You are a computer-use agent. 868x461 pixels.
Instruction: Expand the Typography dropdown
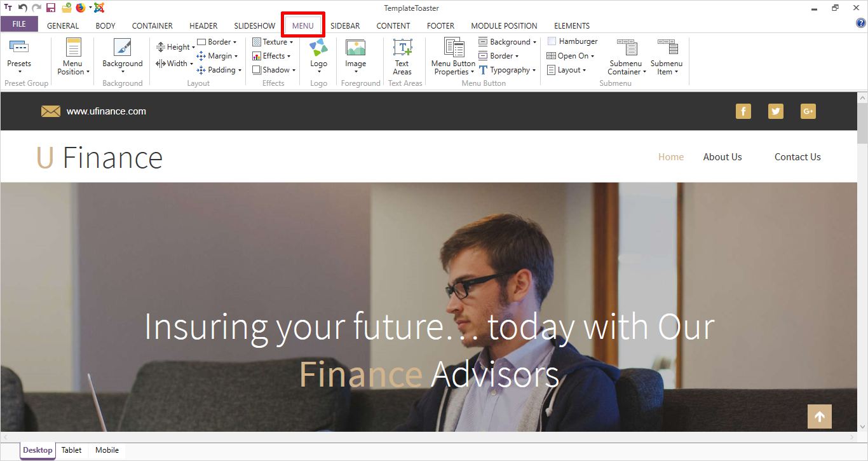[x=509, y=70]
